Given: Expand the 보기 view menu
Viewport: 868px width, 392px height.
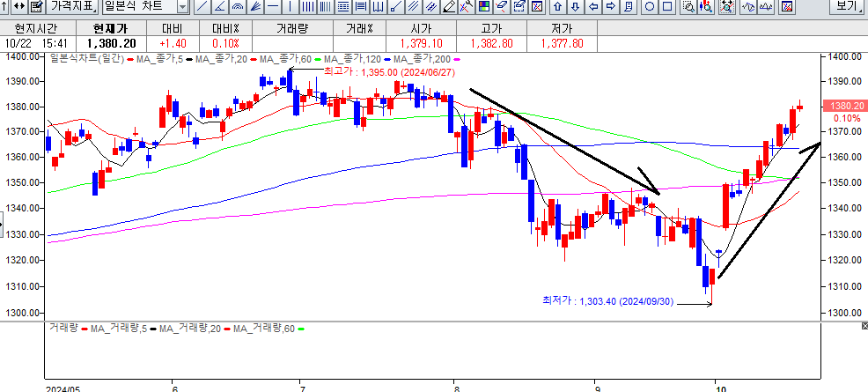Looking at the screenshot, I should tap(847, 7).
